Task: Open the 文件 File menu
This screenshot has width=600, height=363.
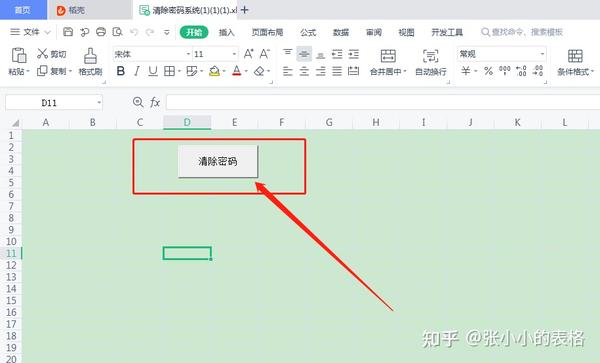Action: (30, 32)
